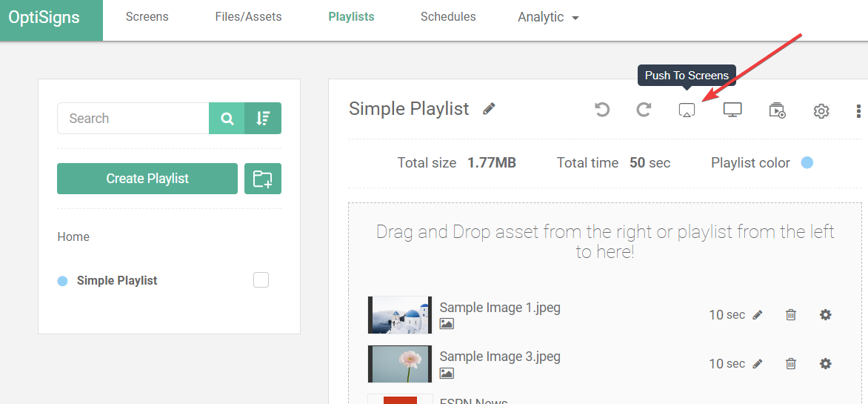This screenshot has width=868, height=404.
Task: Change the Playlist color swatch
Action: pyautogui.click(x=807, y=163)
